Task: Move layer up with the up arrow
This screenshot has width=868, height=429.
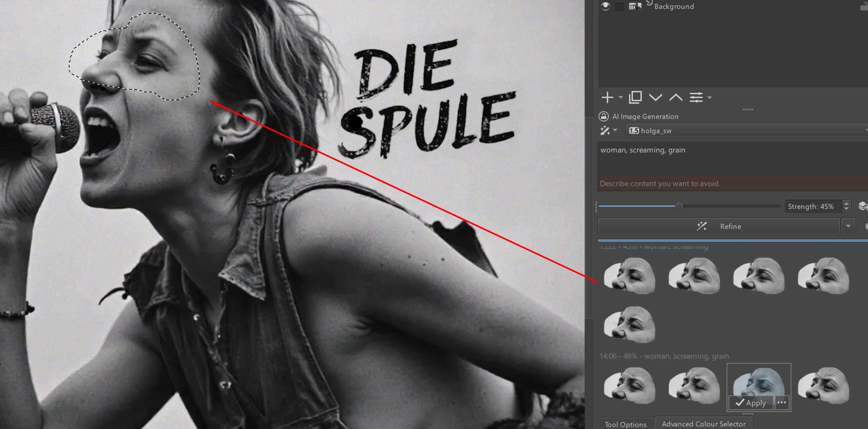Action: tap(676, 98)
